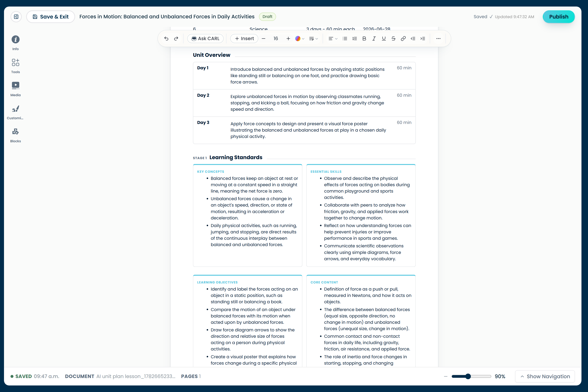Open the Tools panel

[15, 66]
